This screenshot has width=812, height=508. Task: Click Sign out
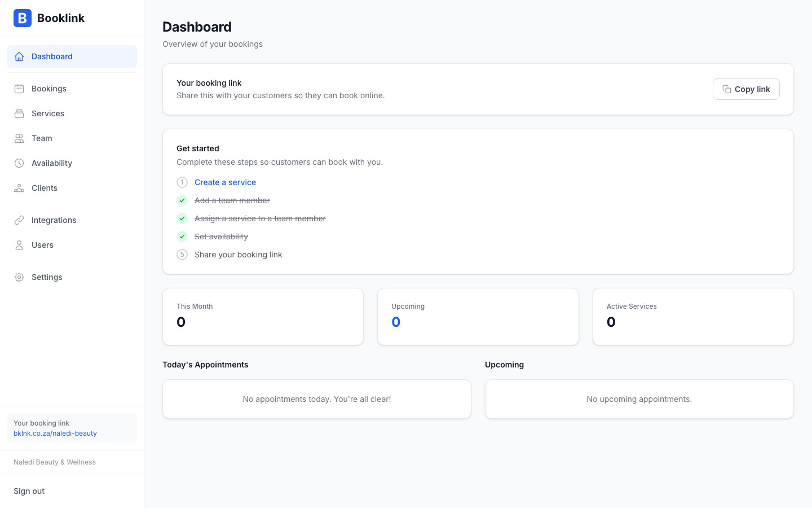click(29, 491)
